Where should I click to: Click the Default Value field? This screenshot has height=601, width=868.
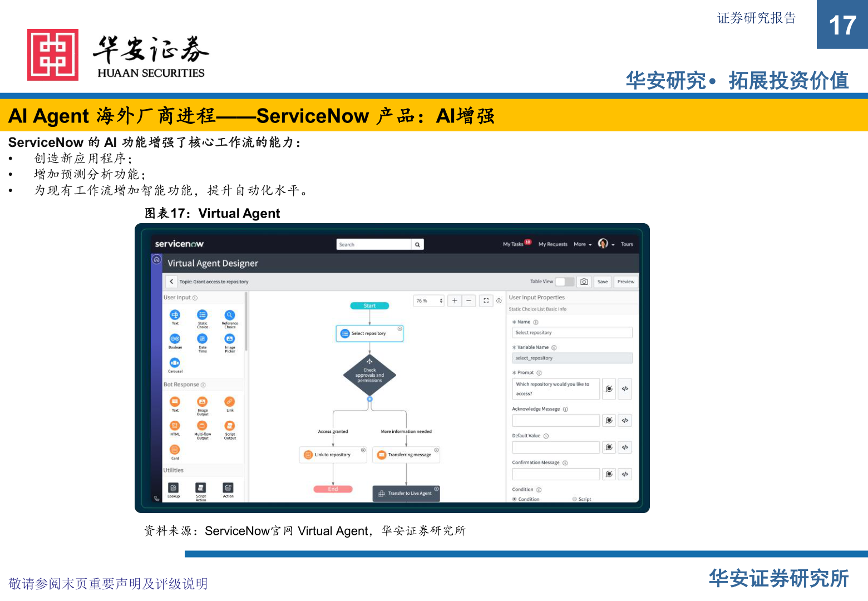556,447
